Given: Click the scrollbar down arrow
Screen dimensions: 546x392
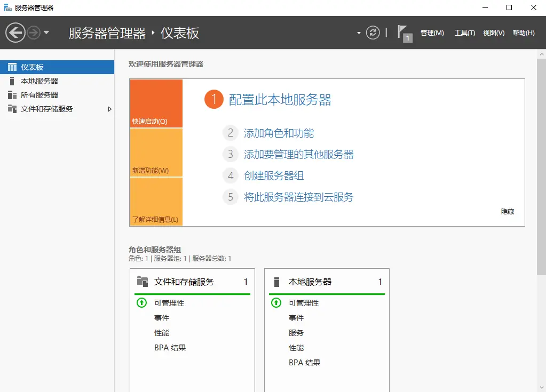Looking at the screenshot, I should pyautogui.click(x=542, y=388).
